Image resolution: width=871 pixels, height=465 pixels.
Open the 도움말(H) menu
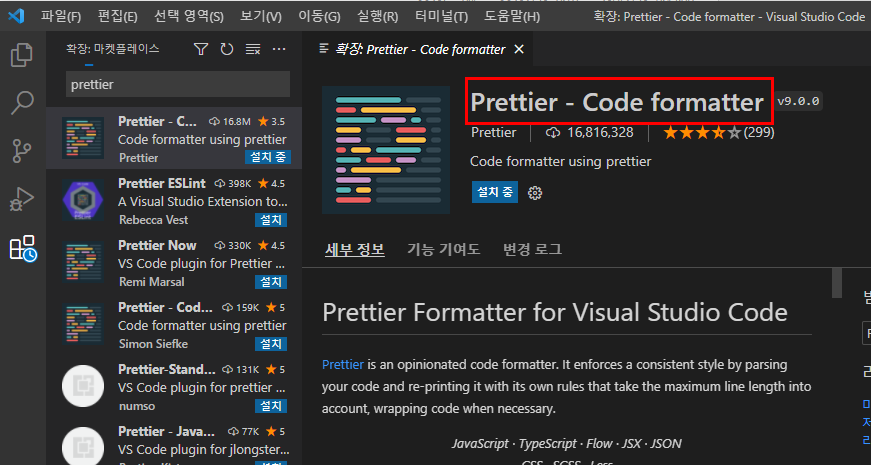[x=511, y=17]
